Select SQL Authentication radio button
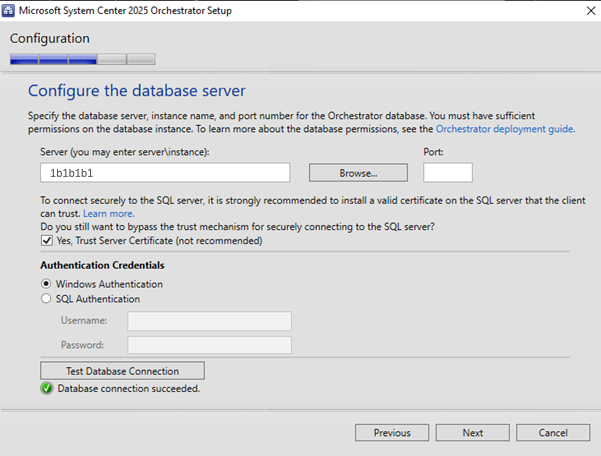Screen dimensions: 601x456 [x=46, y=299]
